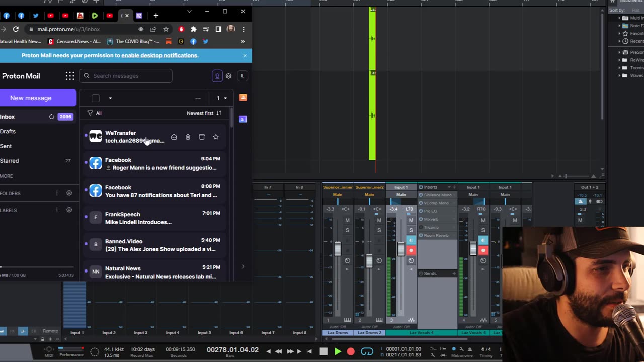The image size is (644, 362).
Task: Open Proton Mail settings gear
Action: (228, 76)
